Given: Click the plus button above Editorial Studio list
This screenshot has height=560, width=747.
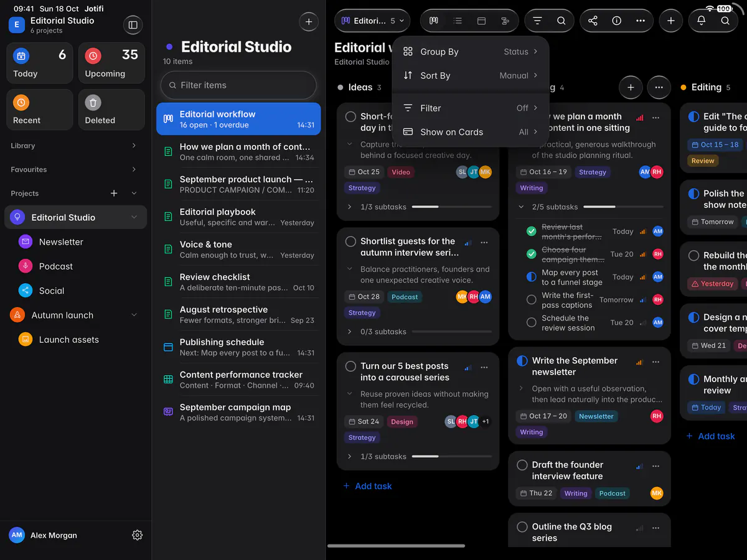Looking at the screenshot, I should (x=309, y=22).
